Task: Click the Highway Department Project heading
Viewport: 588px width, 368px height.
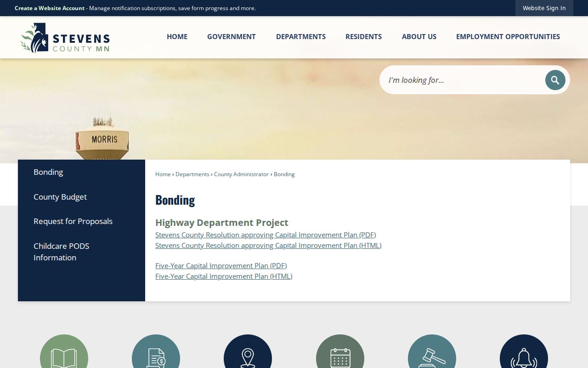Action: 222,223
